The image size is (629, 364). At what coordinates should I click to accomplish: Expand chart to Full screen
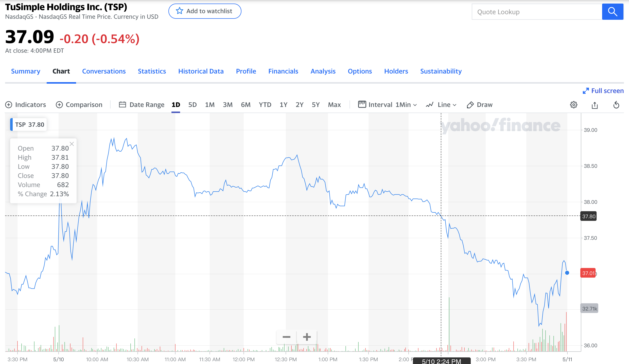coord(603,91)
